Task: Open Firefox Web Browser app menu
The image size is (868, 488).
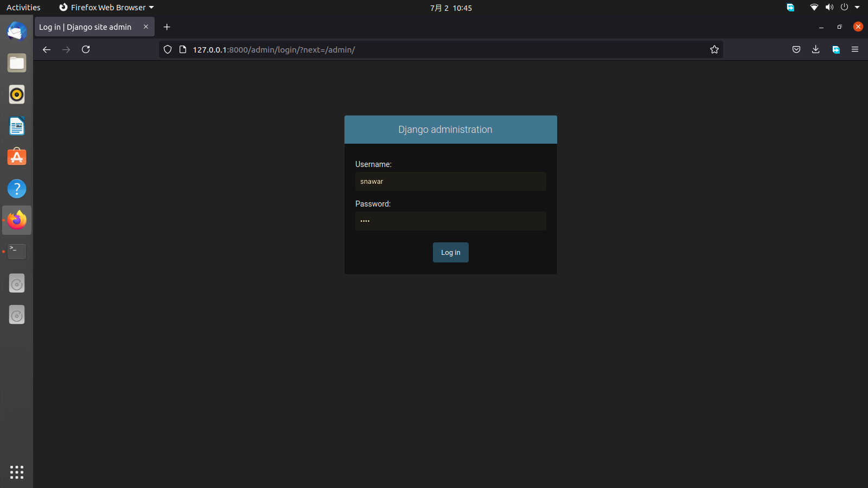Action: 106,8
